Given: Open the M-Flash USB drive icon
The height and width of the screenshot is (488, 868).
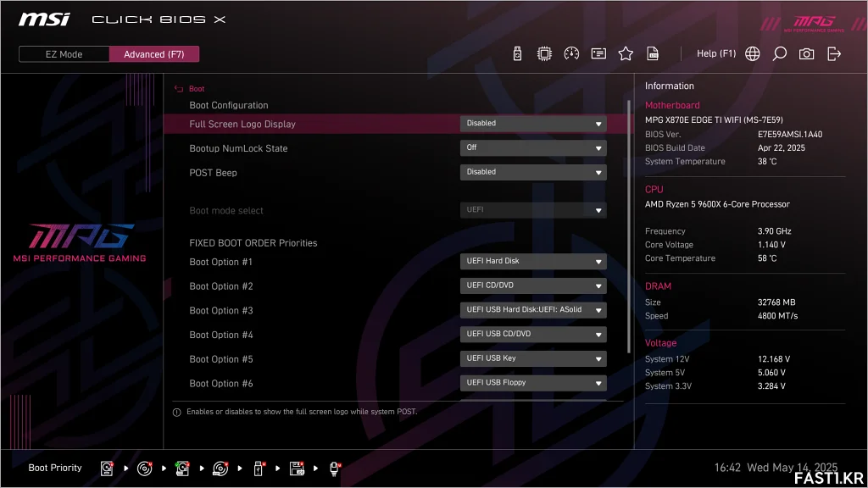Looking at the screenshot, I should 517,53.
